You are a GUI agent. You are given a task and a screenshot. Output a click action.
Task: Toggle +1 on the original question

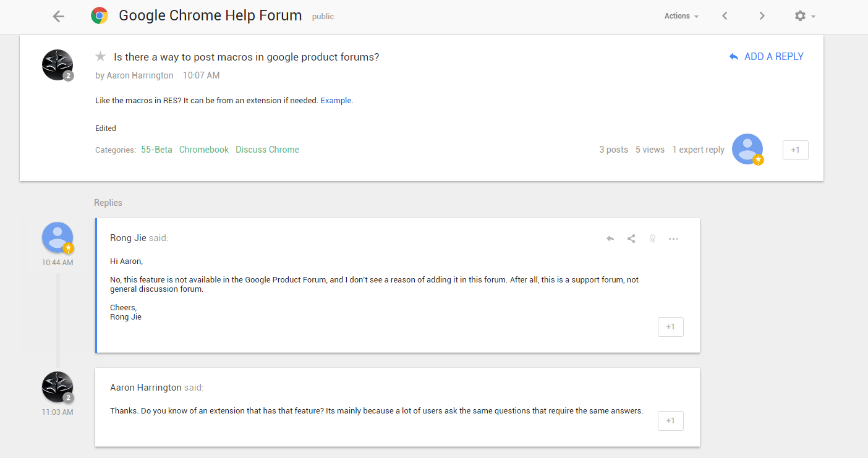coord(795,150)
